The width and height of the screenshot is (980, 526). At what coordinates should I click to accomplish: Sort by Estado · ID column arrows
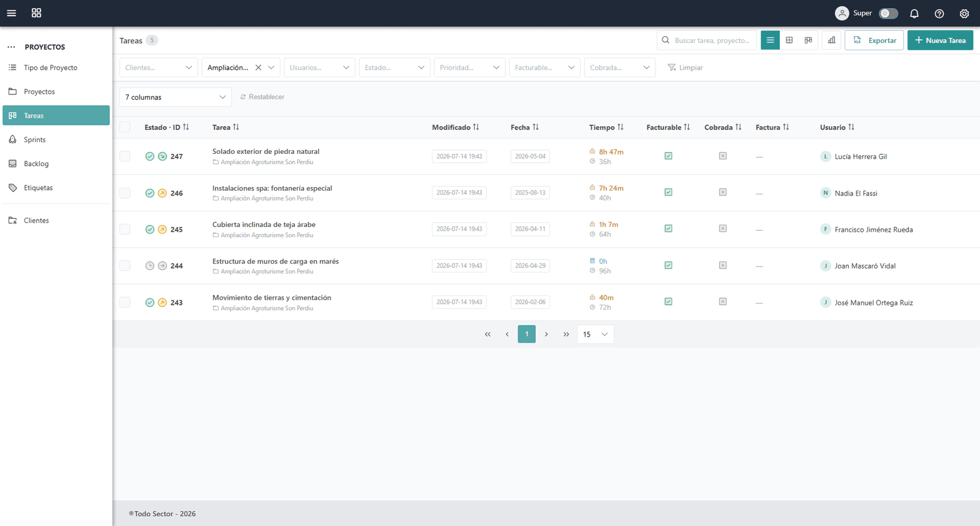pyautogui.click(x=186, y=127)
